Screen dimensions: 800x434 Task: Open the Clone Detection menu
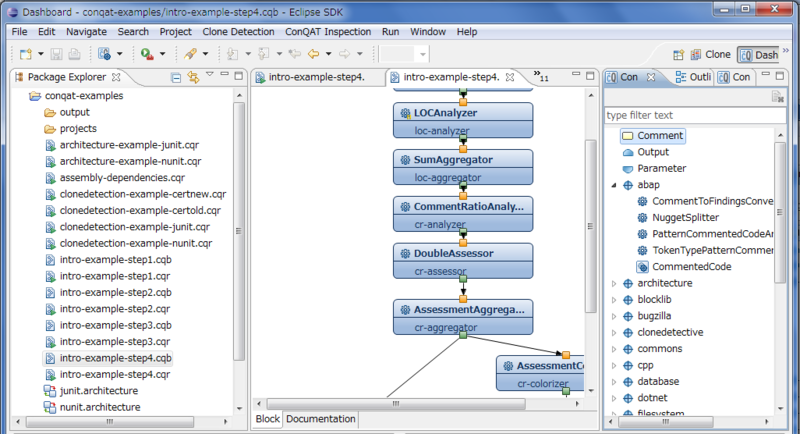coord(238,32)
